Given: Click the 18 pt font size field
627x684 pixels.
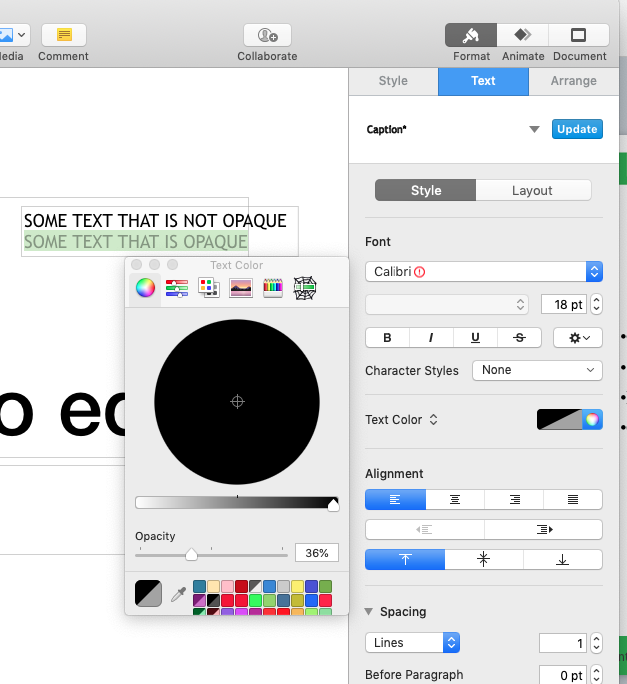Looking at the screenshot, I should click(x=564, y=304).
